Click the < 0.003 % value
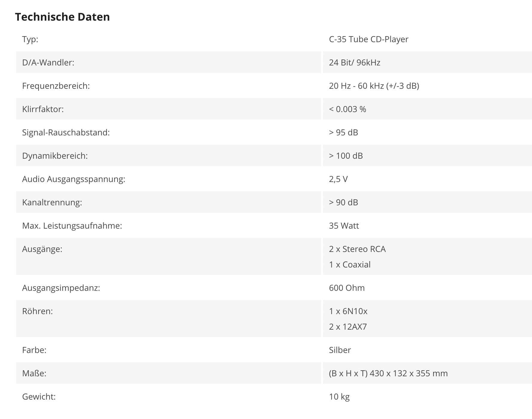This screenshot has width=532, height=419. 348,109
